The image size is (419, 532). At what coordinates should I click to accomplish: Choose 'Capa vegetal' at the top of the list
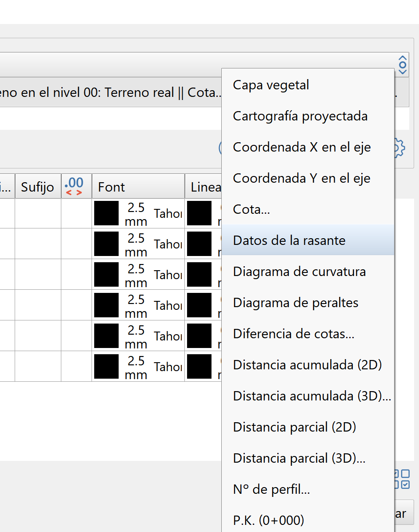tap(271, 84)
